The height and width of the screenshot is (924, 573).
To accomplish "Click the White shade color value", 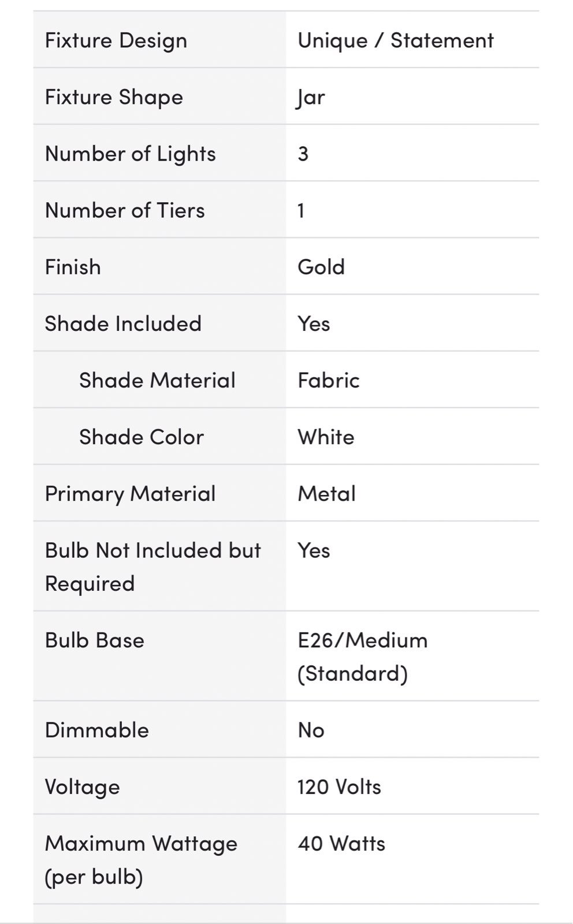I will tap(326, 437).
